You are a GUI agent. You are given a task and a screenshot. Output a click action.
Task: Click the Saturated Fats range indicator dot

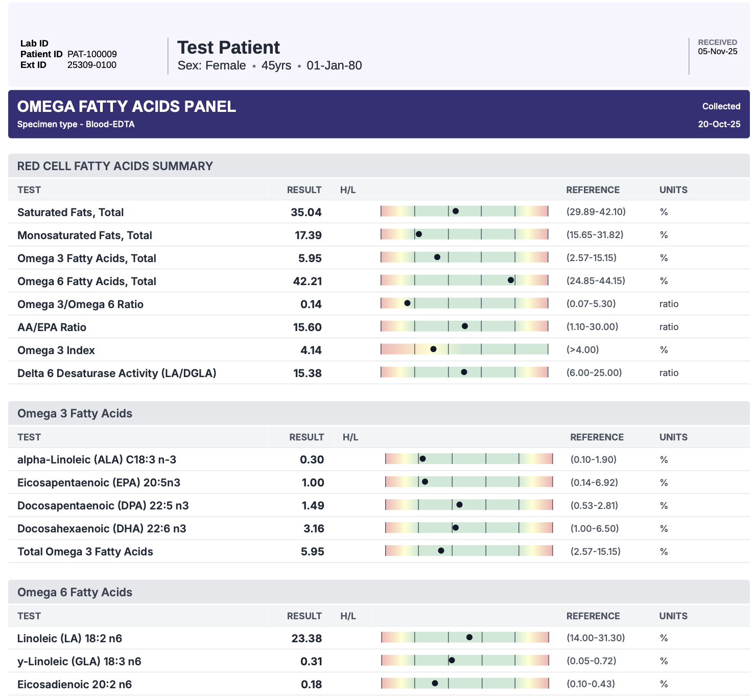click(x=455, y=211)
